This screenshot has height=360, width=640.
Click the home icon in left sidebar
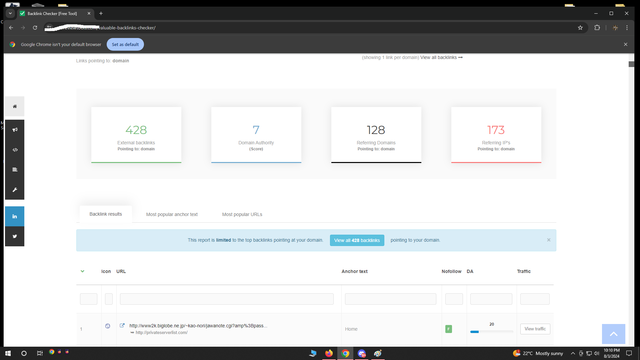pos(15,107)
